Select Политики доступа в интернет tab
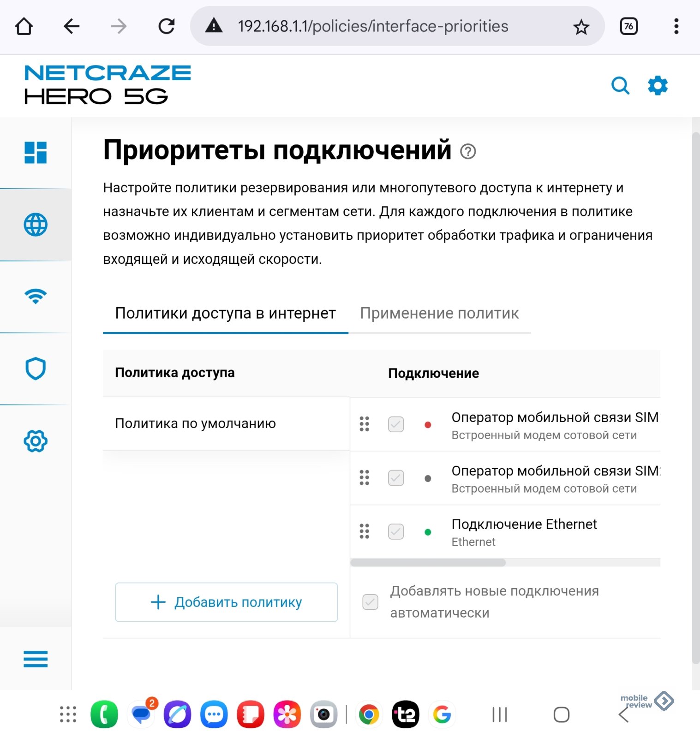700x738 pixels. coord(225,314)
